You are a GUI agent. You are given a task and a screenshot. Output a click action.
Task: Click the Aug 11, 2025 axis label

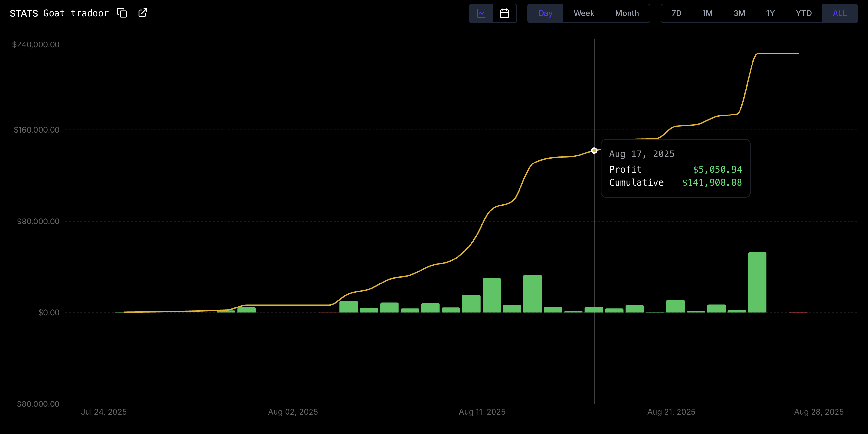click(x=482, y=412)
